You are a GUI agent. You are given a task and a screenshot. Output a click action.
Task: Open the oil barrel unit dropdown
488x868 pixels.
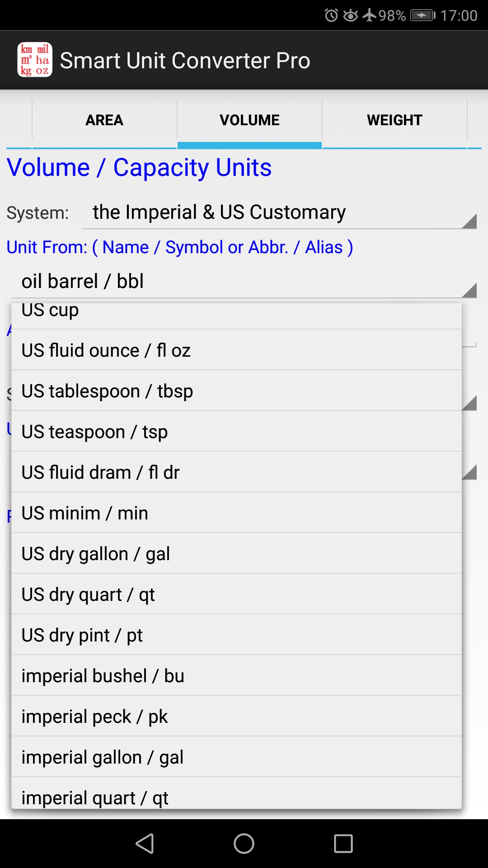click(x=244, y=281)
